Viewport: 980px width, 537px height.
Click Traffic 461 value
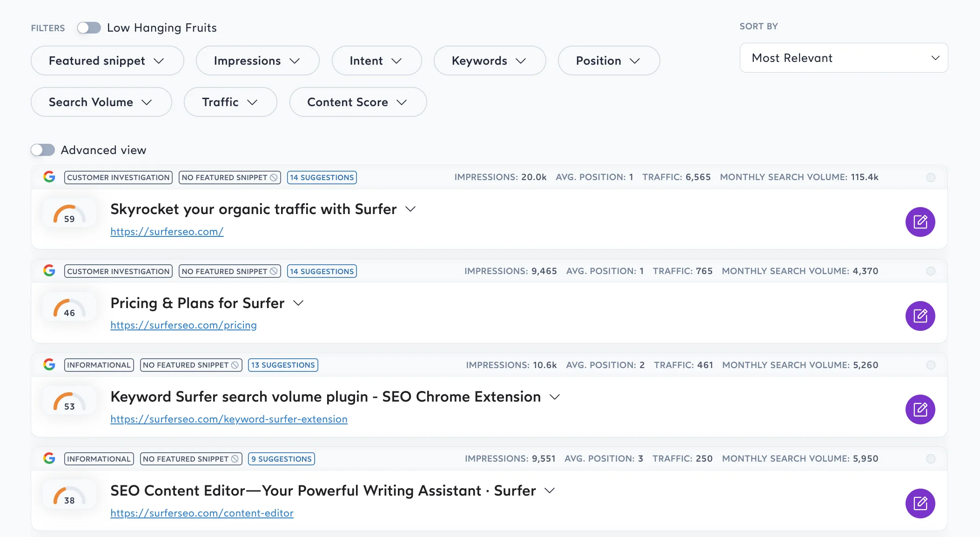coord(705,365)
